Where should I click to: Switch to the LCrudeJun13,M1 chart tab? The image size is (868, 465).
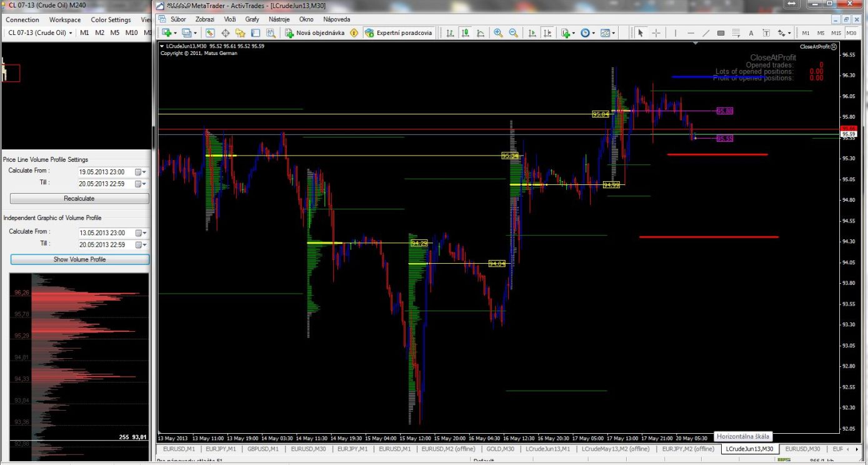pyautogui.click(x=547, y=449)
